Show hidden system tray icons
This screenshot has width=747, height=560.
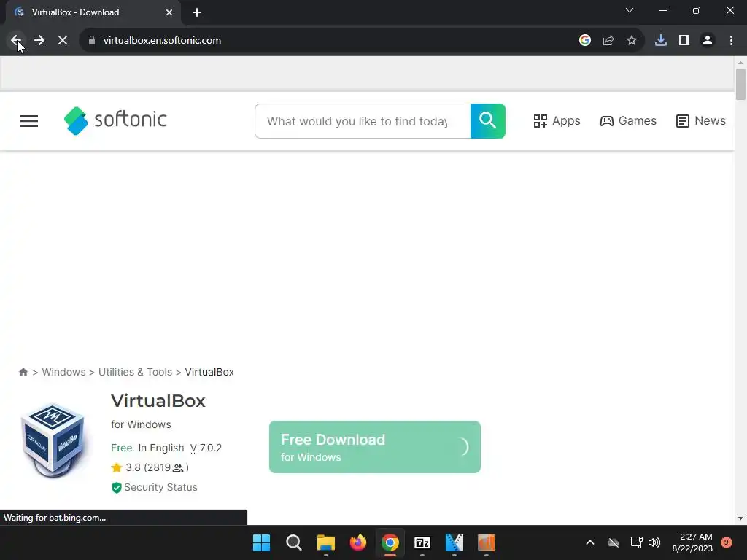pyautogui.click(x=589, y=542)
